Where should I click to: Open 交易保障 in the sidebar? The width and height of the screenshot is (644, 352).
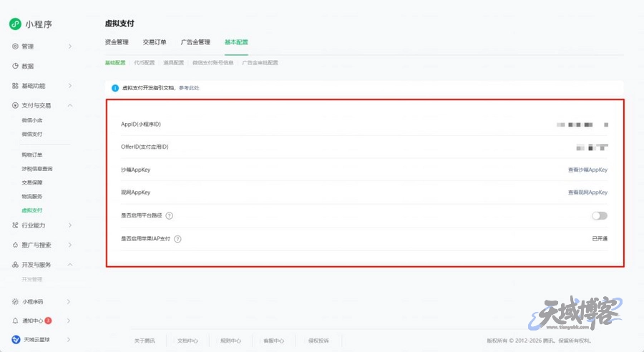pos(32,182)
